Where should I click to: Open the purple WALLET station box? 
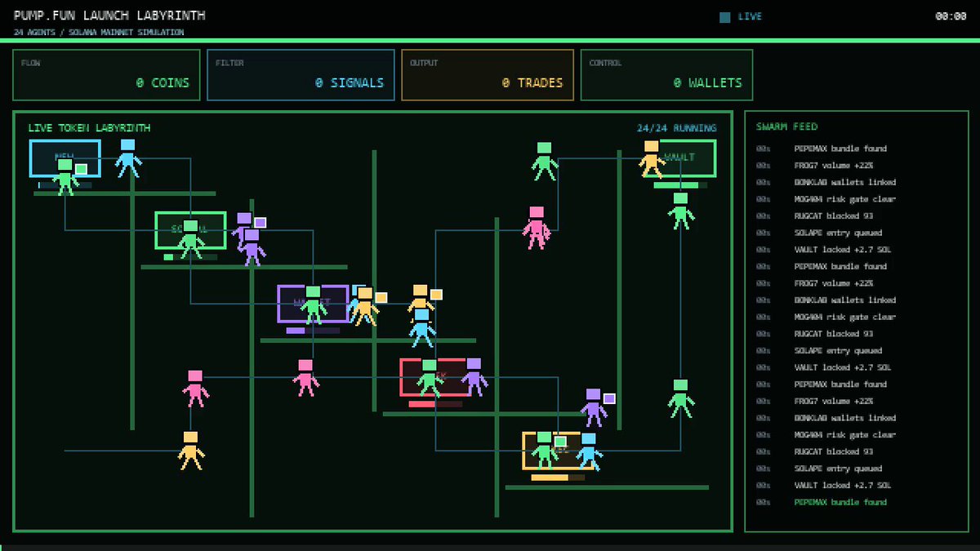[x=313, y=304]
